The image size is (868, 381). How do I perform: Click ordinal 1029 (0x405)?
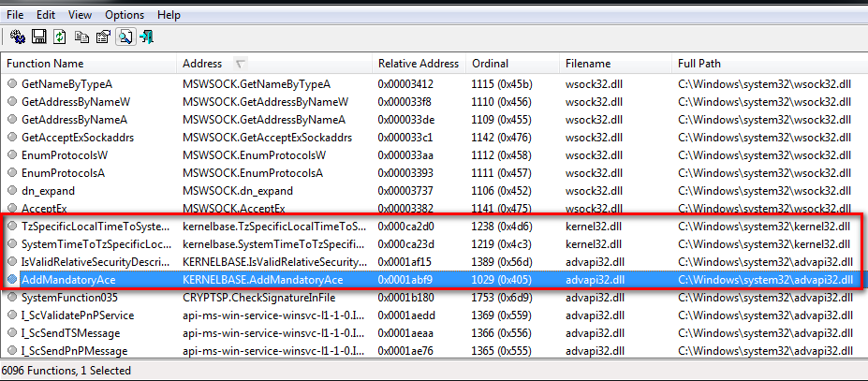(x=502, y=280)
